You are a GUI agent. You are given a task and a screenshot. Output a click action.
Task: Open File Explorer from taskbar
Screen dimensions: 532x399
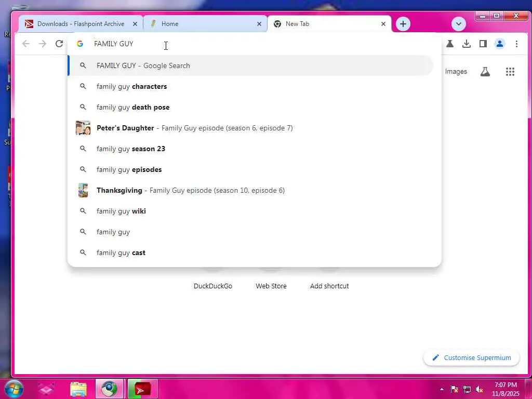(78, 390)
